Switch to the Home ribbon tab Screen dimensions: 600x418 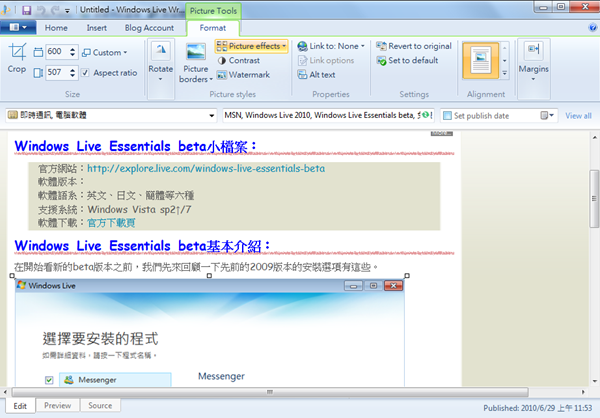(56, 28)
